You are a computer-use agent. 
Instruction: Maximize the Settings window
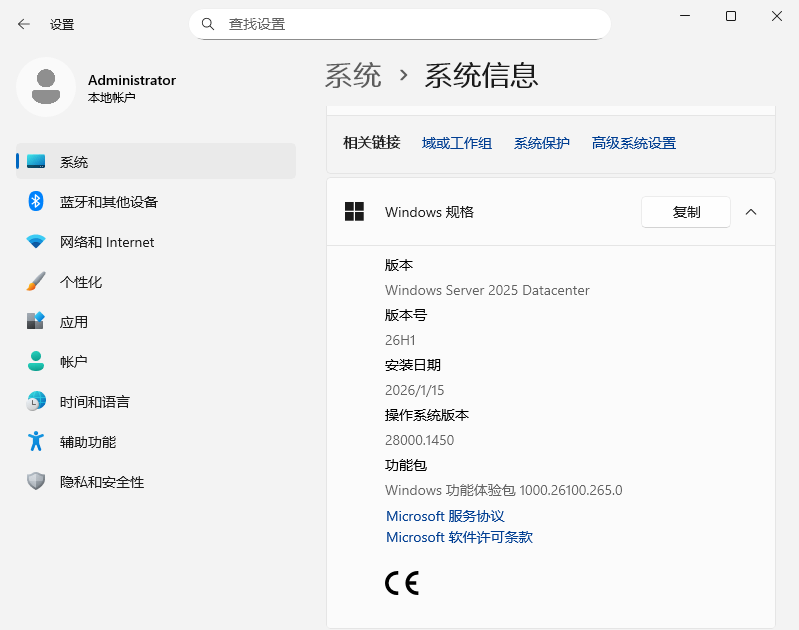pyautogui.click(x=731, y=16)
